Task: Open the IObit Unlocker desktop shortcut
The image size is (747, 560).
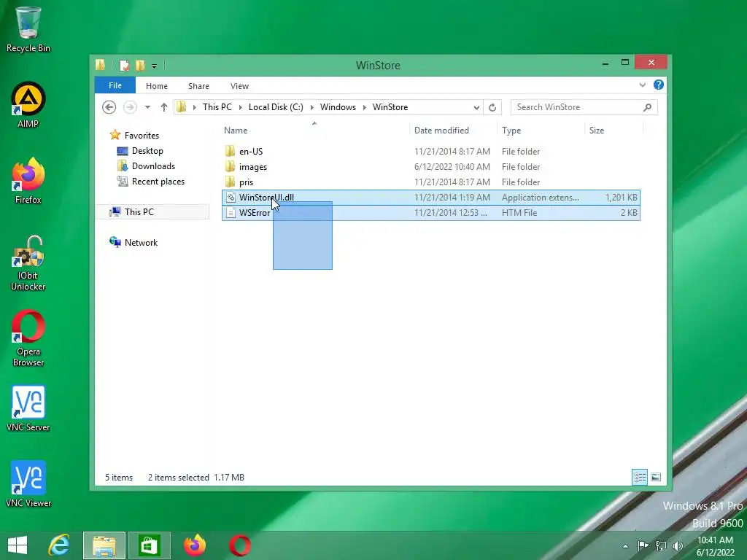Action: click(x=28, y=262)
